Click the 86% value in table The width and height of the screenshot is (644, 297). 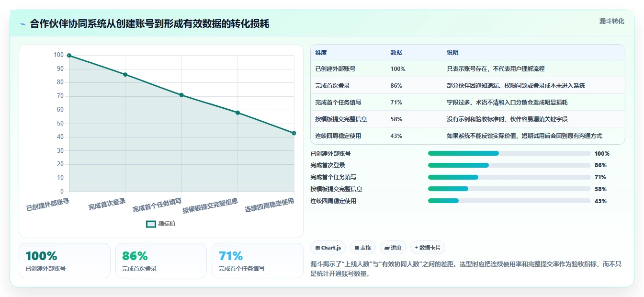[396, 85]
